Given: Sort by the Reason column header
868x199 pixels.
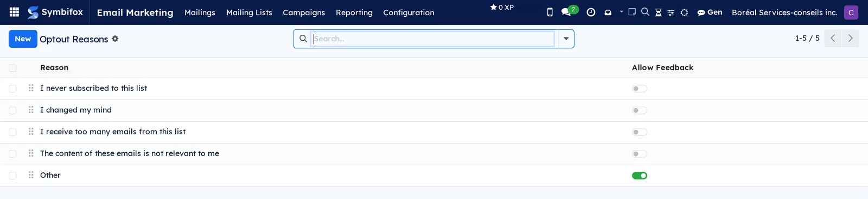Looking at the screenshot, I should [54, 67].
